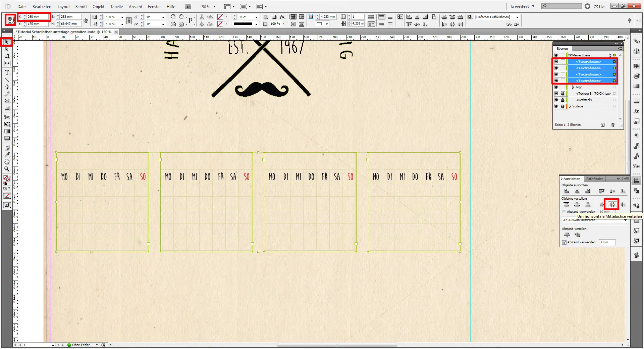Open the zoom level dropdown showing 150%
This screenshot has width=644, height=349.
pos(214,6)
